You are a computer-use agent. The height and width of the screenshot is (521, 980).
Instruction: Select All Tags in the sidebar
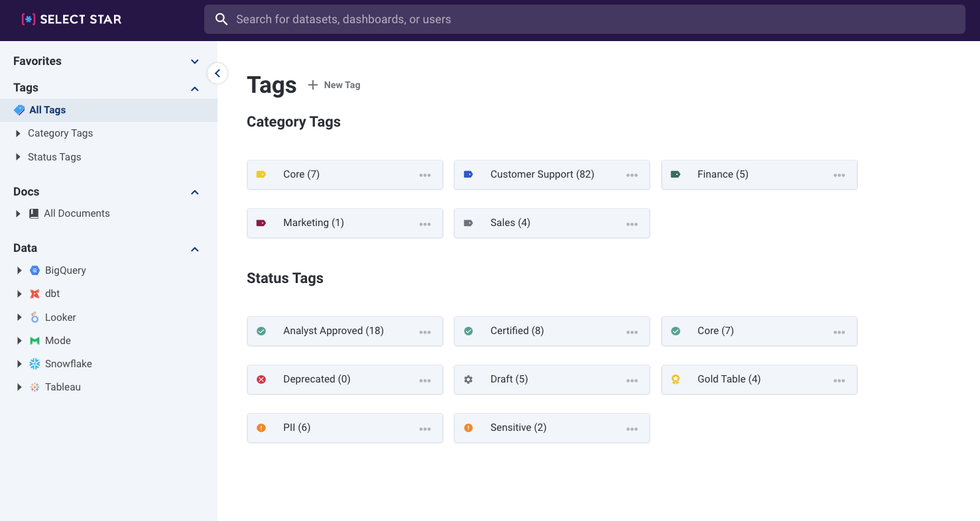[109, 110]
